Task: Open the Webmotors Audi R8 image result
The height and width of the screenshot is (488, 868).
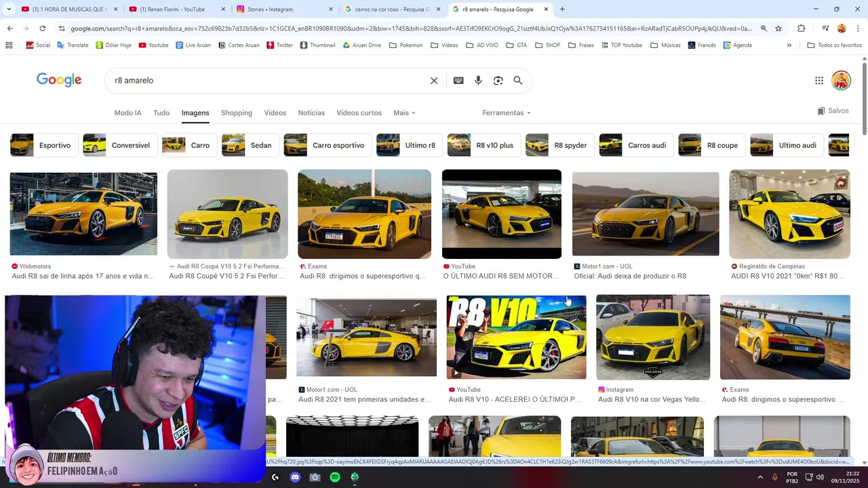Action: (x=83, y=213)
